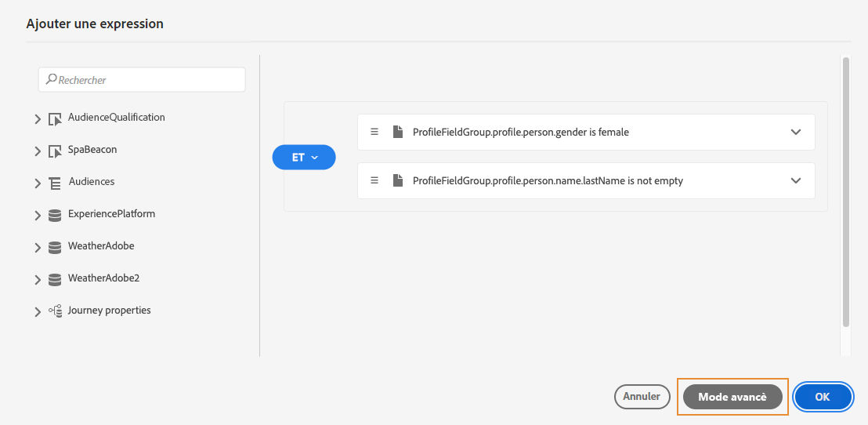Image resolution: width=868 pixels, height=425 pixels.
Task: Expand the lastName is not empty condition
Action: [x=796, y=180]
